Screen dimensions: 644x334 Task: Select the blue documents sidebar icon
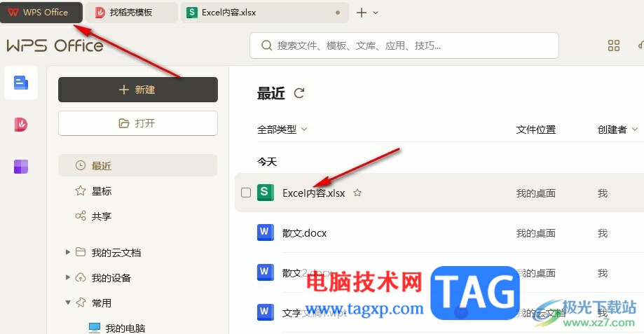tap(21, 83)
